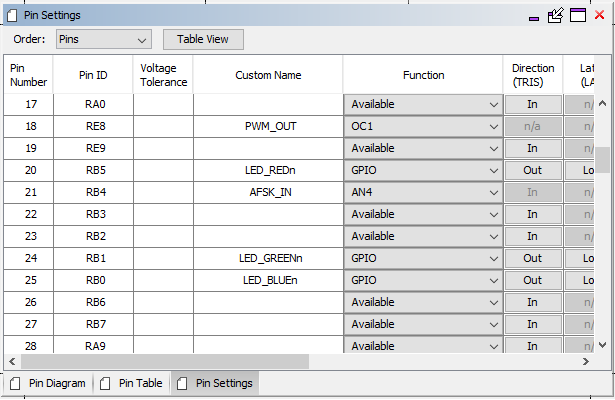Select the Pin Settings tab

click(x=215, y=383)
